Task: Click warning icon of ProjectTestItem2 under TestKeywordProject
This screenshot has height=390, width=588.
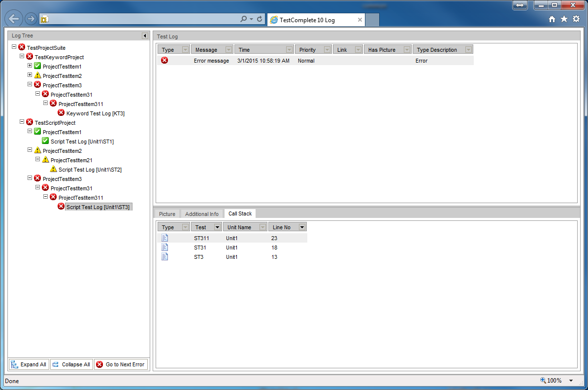Action: pos(37,75)
